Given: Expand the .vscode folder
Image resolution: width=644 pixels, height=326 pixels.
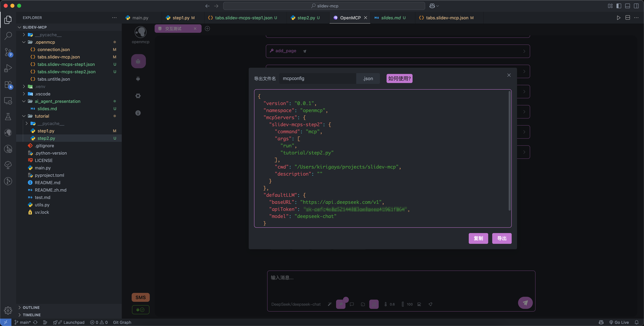Looking at the screenshot, I should (x=24, y=94).
